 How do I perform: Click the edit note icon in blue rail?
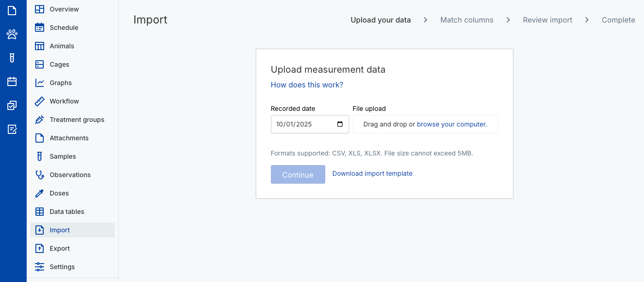[12, 129]
